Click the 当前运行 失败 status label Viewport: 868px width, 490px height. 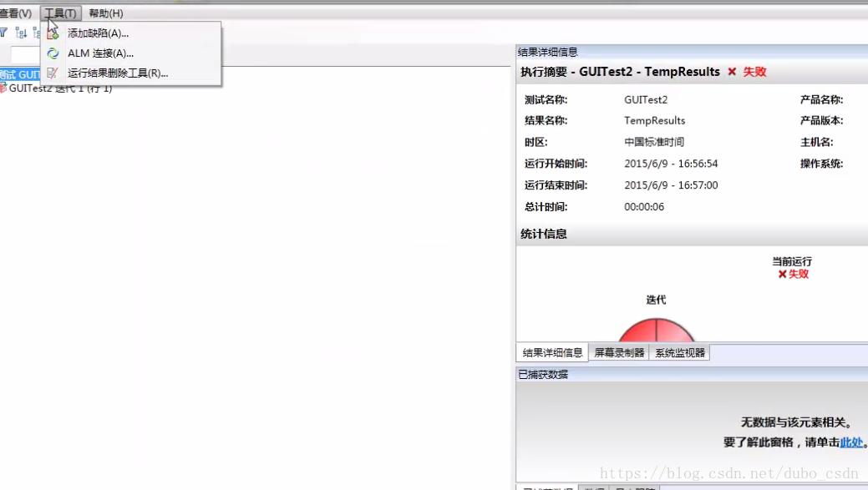(x=799, y=274)
